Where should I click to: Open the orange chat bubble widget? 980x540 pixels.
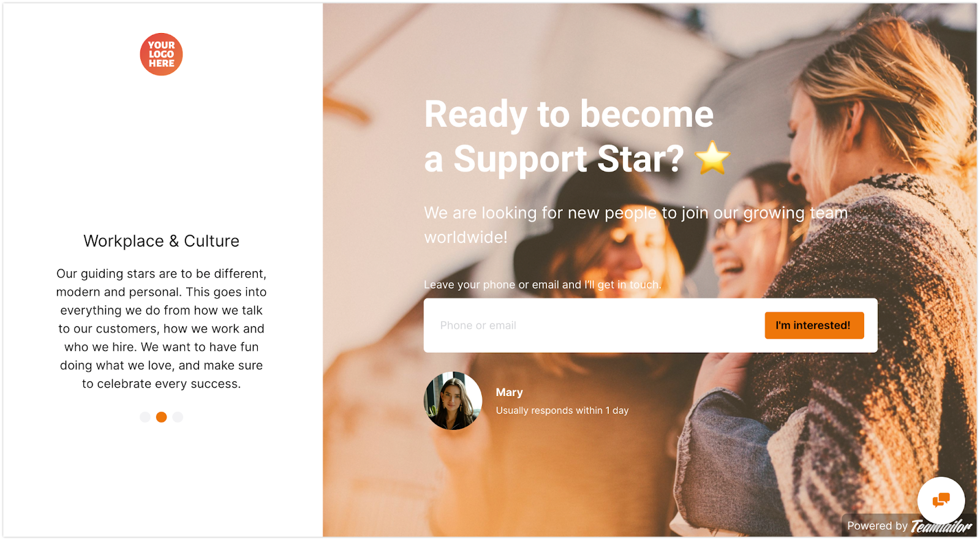click(x=941, y=500)
